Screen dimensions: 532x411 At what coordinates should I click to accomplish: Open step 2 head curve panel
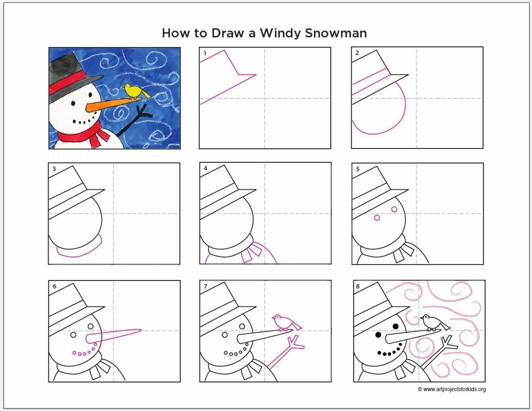point(417,97)
